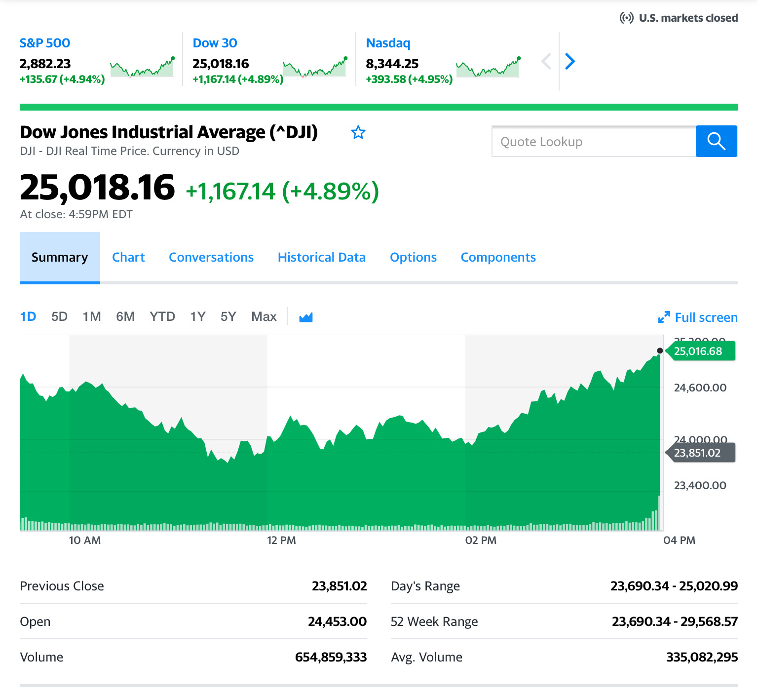758x700 pixels.
Task: Click the S&P 500 change +135.67 (+4.94%)
Action: [62, 79]
